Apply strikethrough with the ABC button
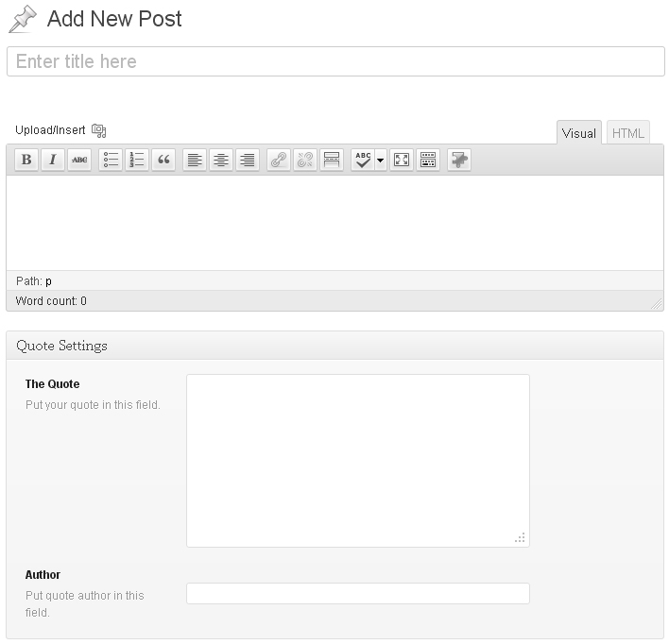The image size is (669, 644). (79, 160)
